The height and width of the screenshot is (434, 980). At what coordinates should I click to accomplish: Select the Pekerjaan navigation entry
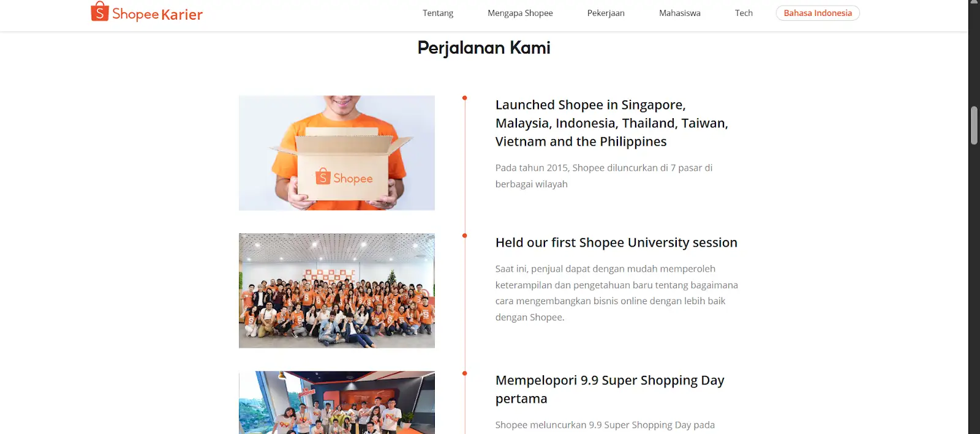point(606,12)
